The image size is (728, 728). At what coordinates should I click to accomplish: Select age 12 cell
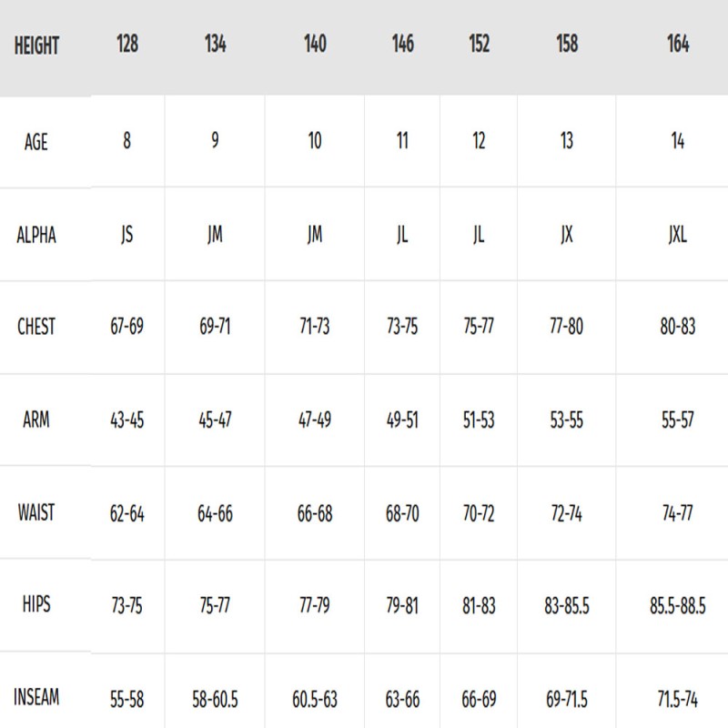[478, 143]
